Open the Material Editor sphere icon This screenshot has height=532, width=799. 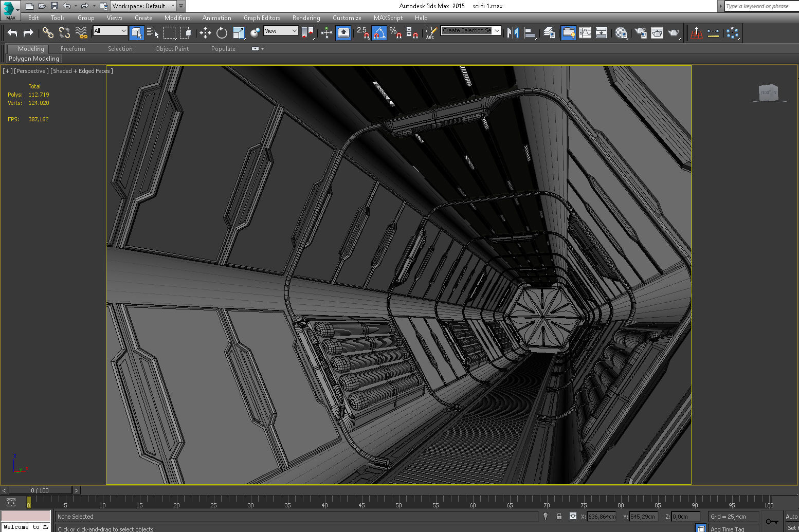pyautogui.click(x=621, y=33)
